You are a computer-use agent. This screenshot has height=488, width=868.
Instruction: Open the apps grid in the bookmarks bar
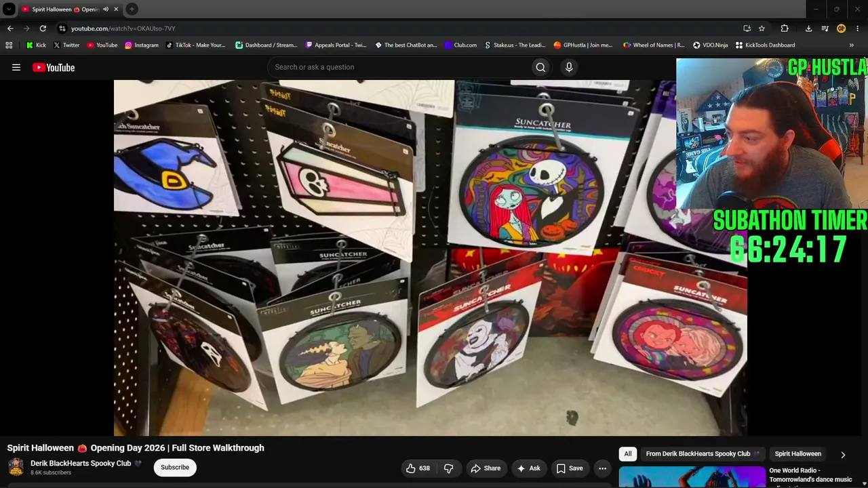click(x=9, y=45)
